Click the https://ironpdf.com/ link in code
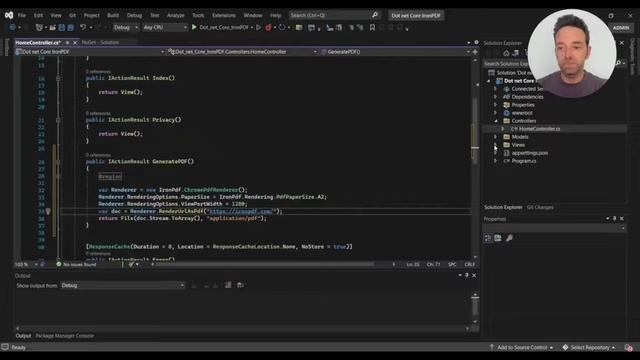 pos(241,211)
